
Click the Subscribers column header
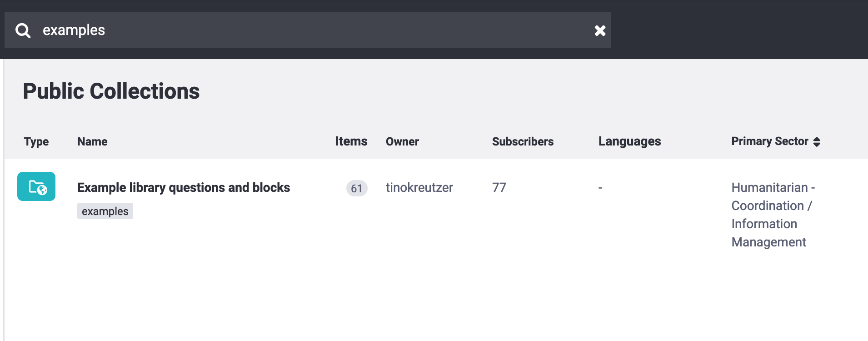(x=523, y=141)
